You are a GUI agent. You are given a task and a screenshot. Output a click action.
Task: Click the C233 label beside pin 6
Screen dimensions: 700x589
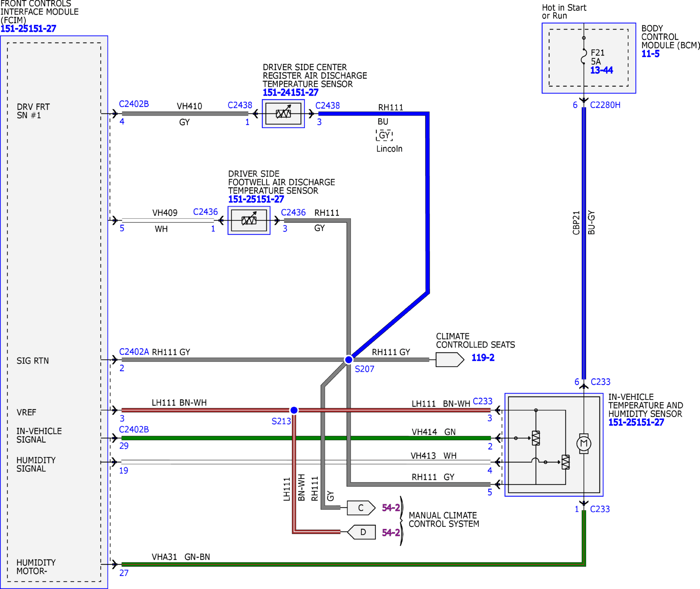click(x=600, y=382)
